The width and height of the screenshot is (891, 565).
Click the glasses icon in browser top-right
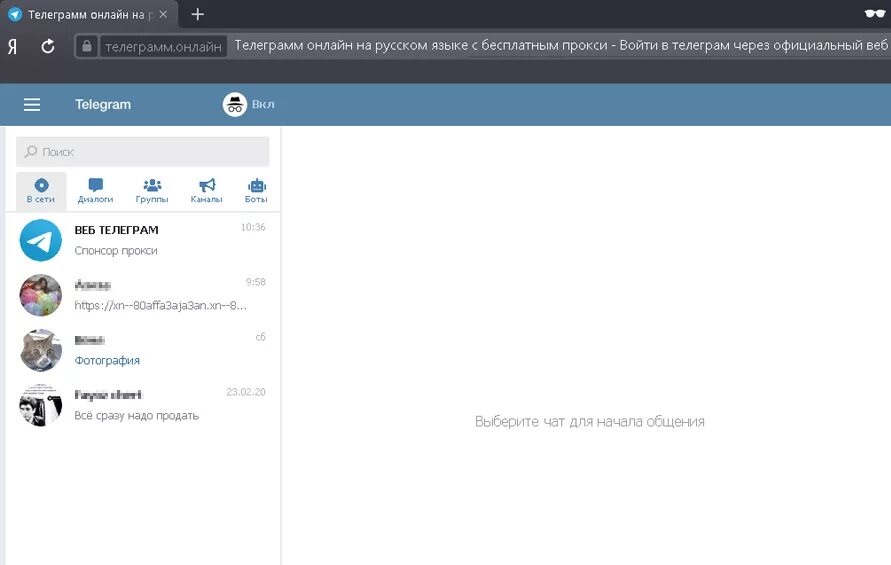click(x=874, y=14)
